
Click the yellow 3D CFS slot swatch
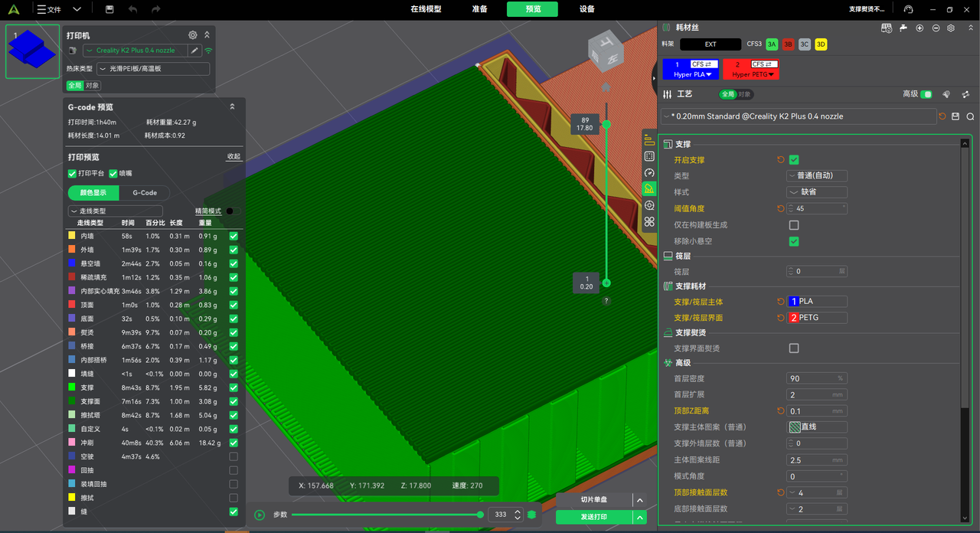click(821, 44)
